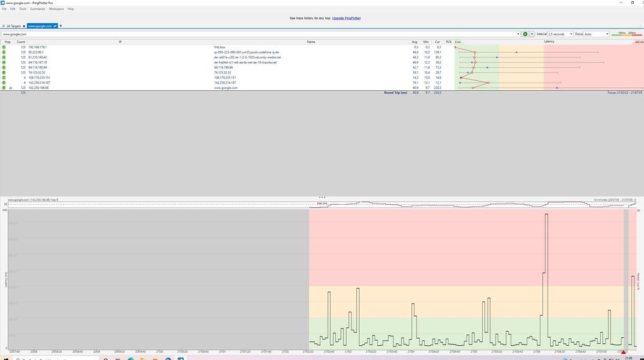
Task: Adjust the 100ms/200ms latency color scale bar
Action: (x=627, y=33)
